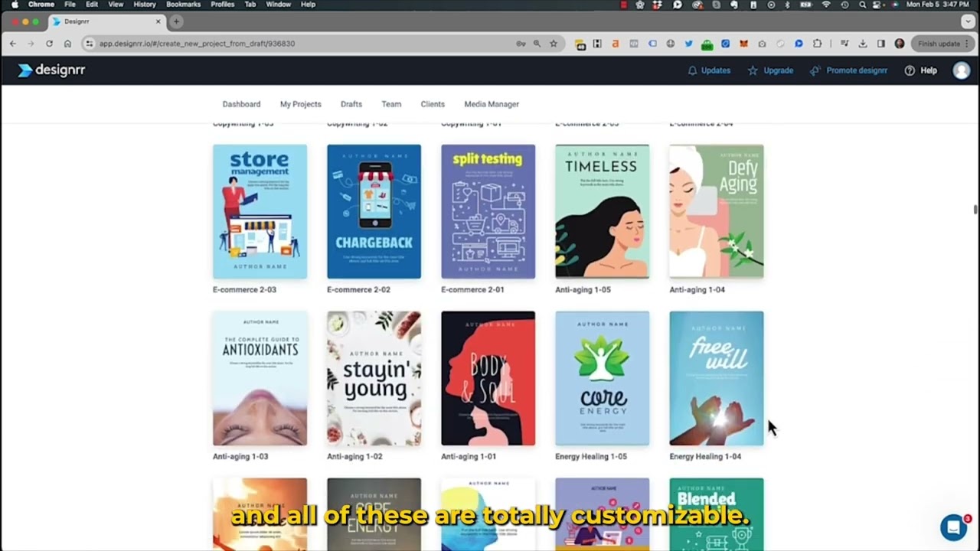Open Clients tab
The width and height of the screenshot is (980, 551).
pyautogui.click(x=433, y=104)
